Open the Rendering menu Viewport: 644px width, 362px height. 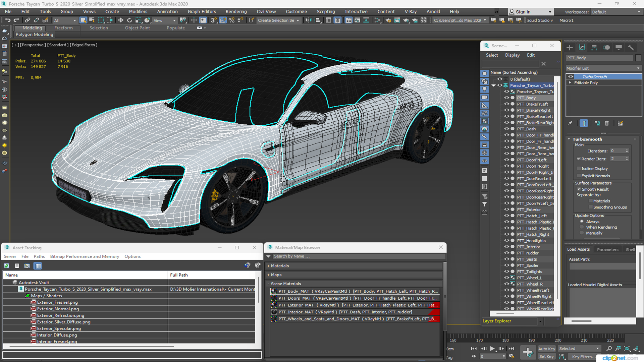(236, 11)
